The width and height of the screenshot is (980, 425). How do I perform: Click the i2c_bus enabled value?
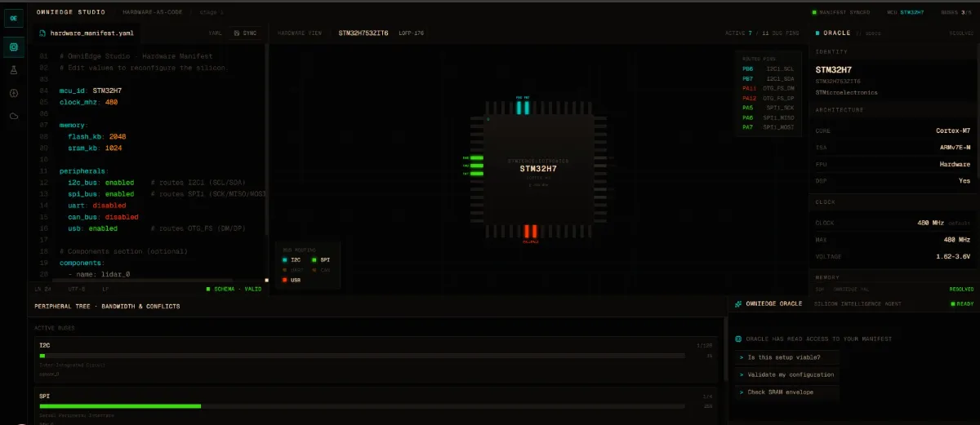pos(118,183)
